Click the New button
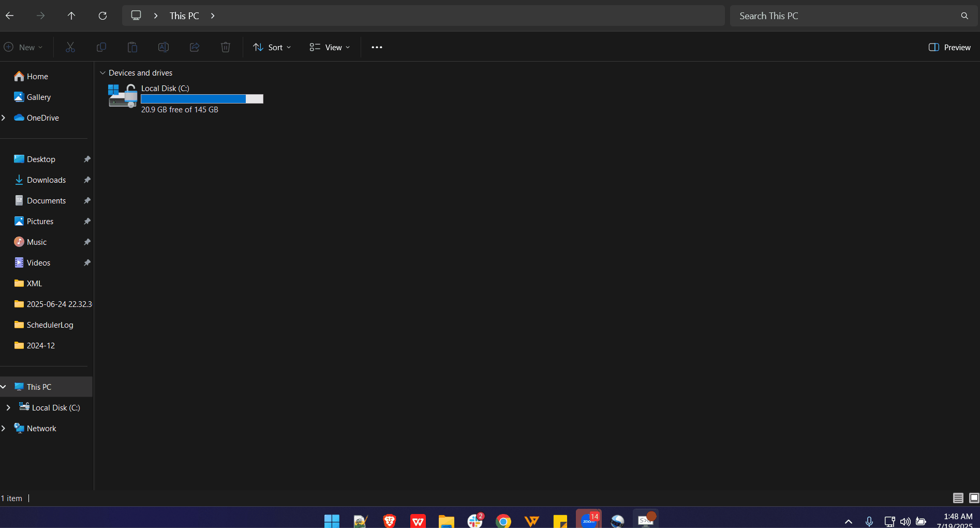This screenshot has width=980, height=528. [23, 47]
